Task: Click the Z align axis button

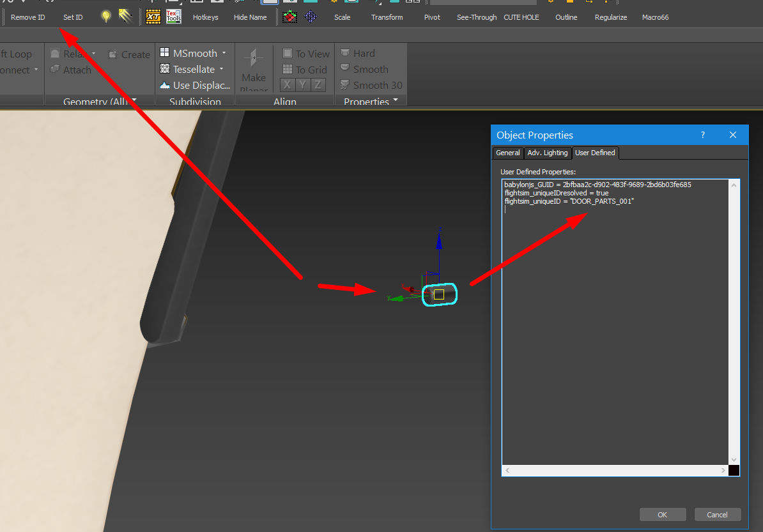Action: [318, 84]
